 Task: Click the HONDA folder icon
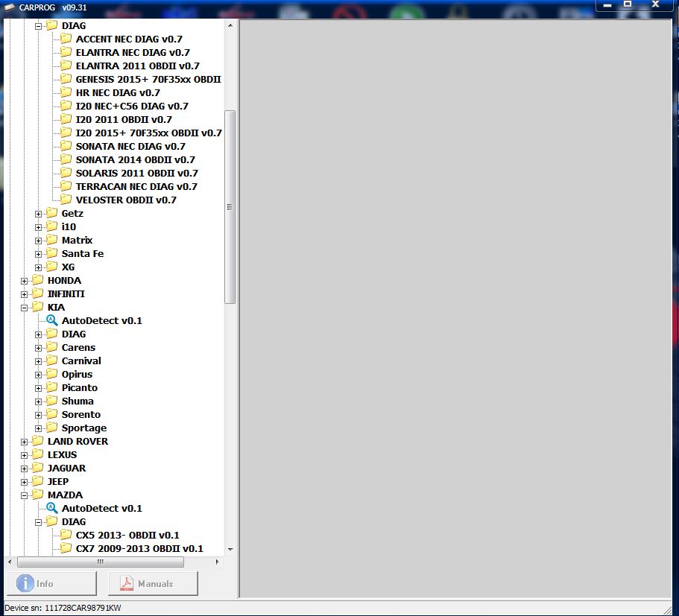pyautogui.click(x=38, y=280)
